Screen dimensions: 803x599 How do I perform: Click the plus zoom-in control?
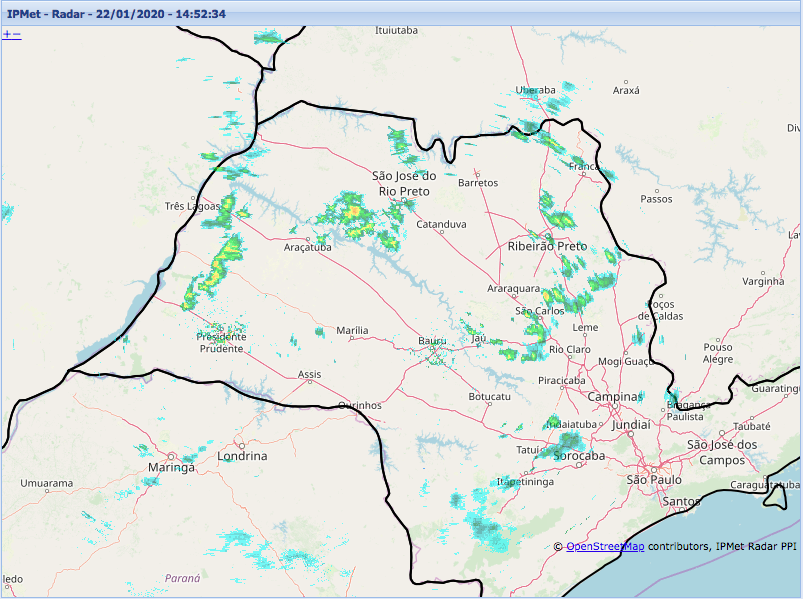6,34
